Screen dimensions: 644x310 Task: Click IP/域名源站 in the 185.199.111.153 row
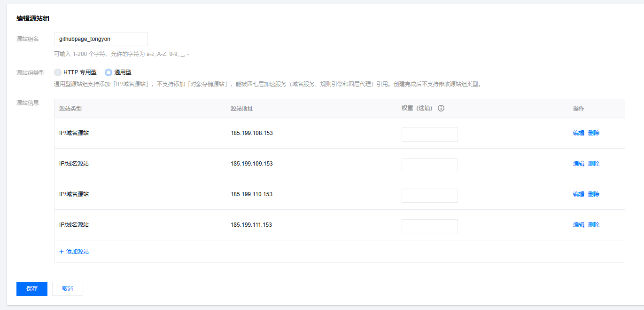(74, 225)
